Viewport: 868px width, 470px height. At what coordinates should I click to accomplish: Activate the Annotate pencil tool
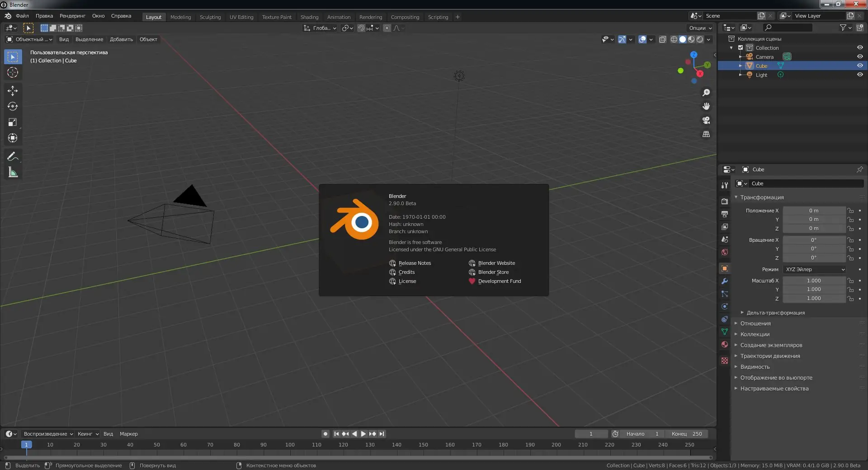click(x=13, y=156)
